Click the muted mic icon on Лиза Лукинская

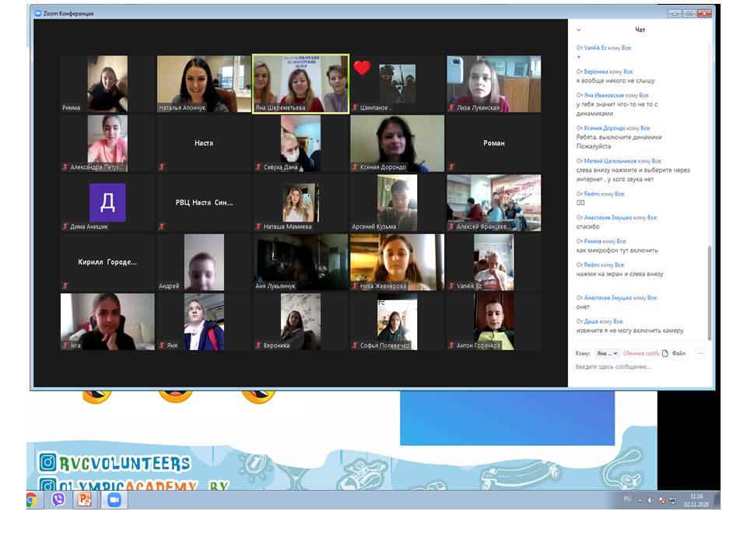pos(451,108)
